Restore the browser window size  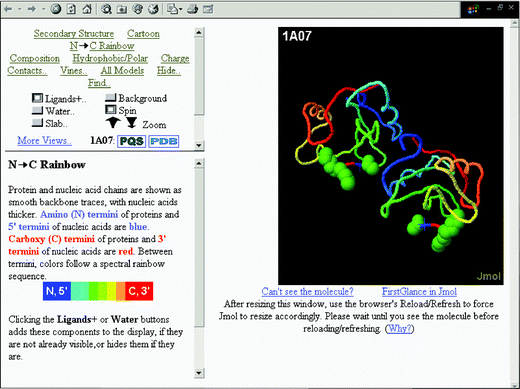click(x=500, y=7)
